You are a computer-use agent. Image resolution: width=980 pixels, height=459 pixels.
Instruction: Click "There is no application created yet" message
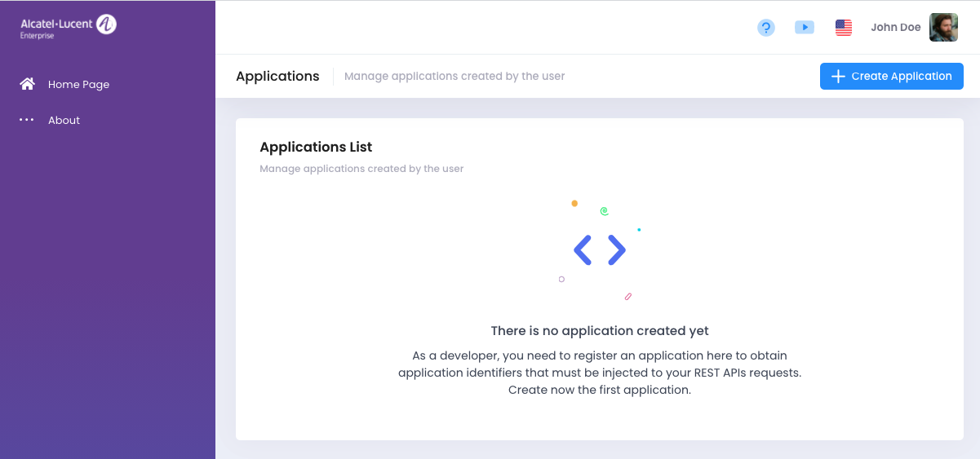pos(600,331)
